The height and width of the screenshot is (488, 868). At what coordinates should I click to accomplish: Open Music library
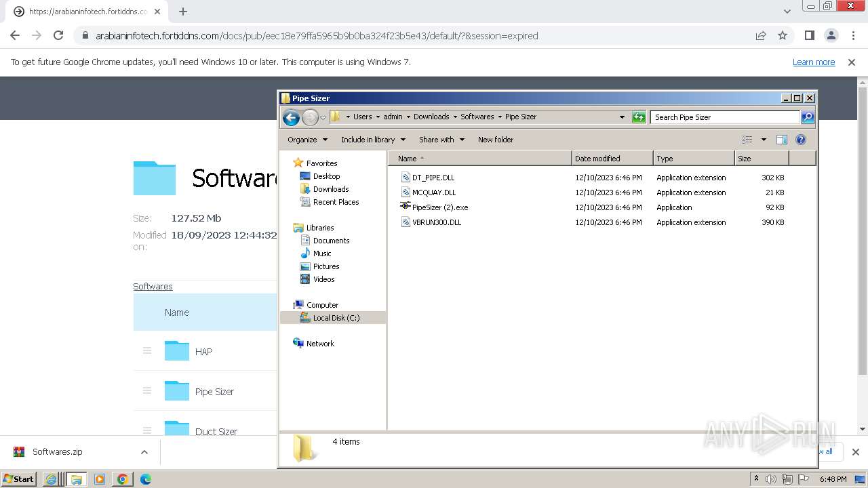322,253
